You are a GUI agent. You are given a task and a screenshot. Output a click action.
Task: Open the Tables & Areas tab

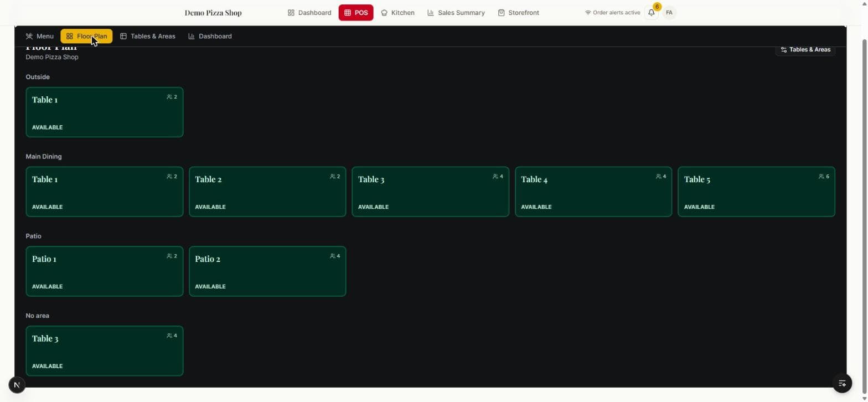[148, 37]
